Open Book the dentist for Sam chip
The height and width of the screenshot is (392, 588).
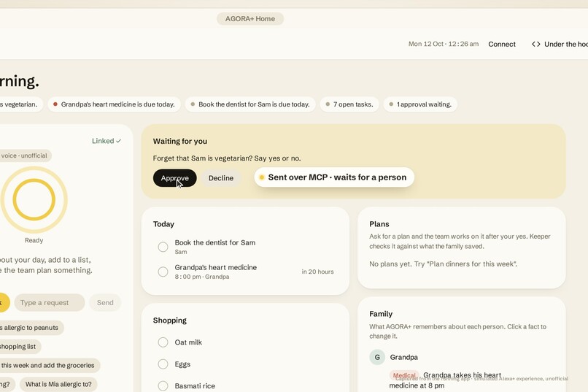coord(250,104)
